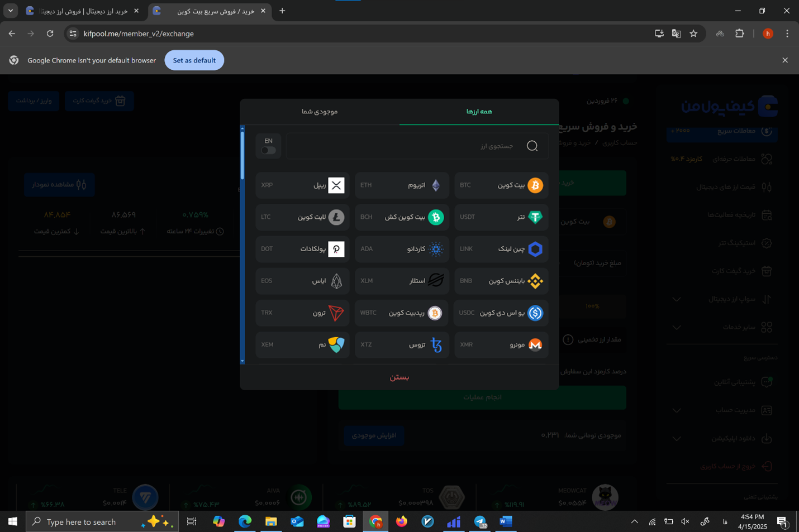Open Chrome three-dot menu
Image resolution: width=799 pixels, height=532 pixels.
[787, 33]
